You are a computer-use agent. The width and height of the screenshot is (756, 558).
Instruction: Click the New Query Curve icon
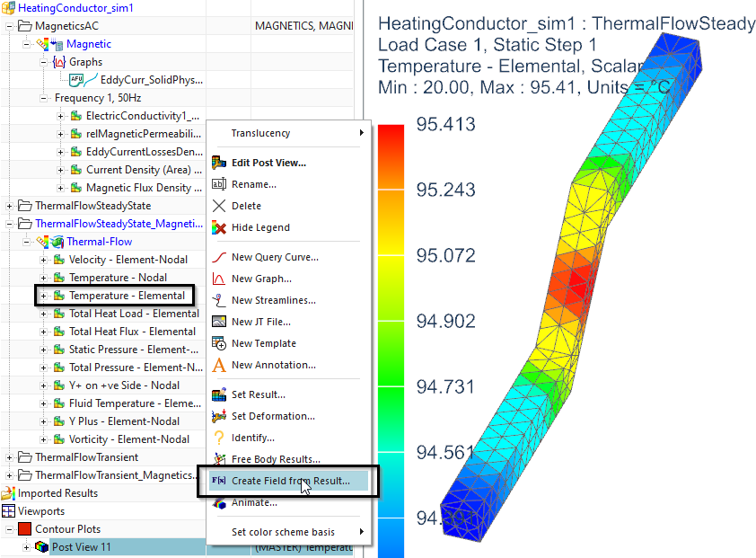[218, 257]
